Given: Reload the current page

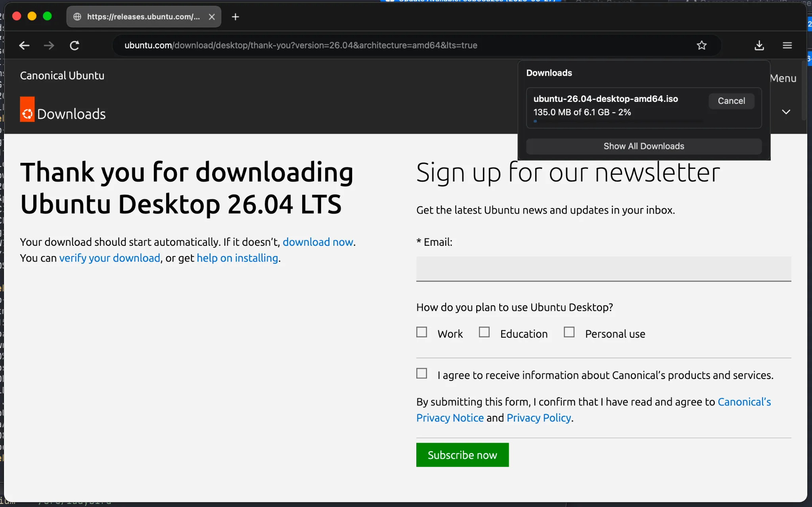Looking at the screenshot, I should pos(75,45).
